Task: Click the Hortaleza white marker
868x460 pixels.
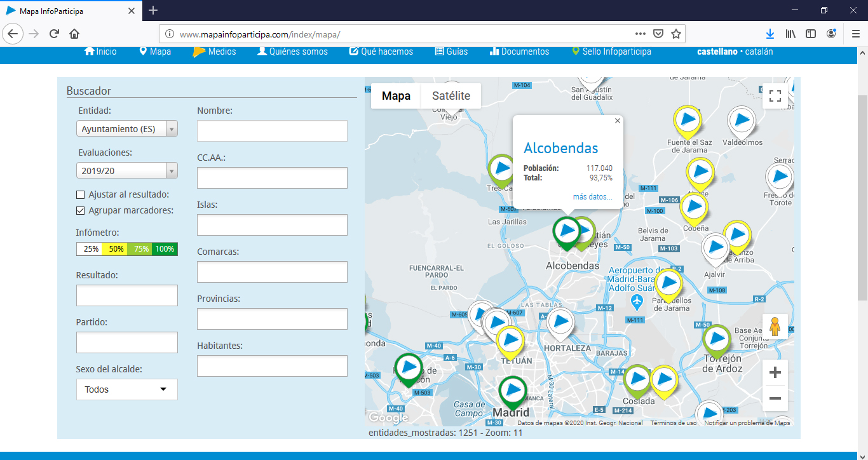Action: click(560, 324)
